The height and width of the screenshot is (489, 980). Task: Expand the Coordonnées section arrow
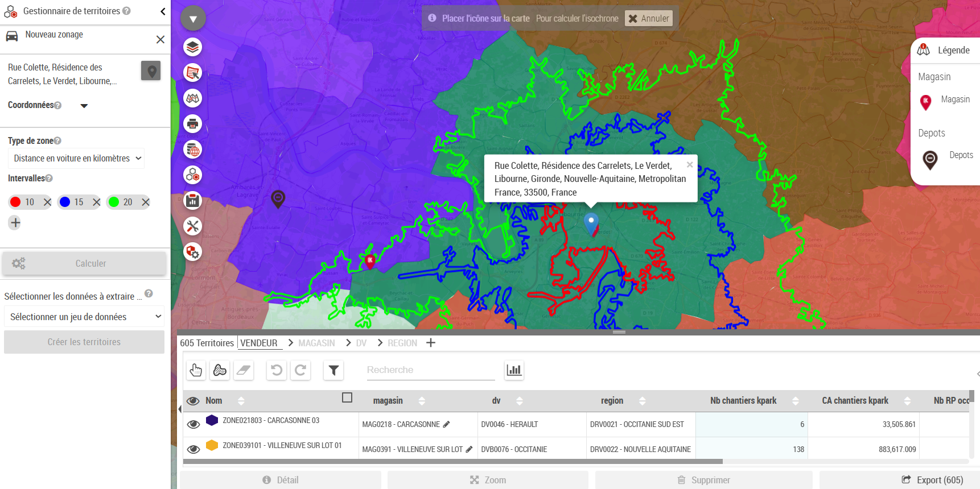(84, 106)
